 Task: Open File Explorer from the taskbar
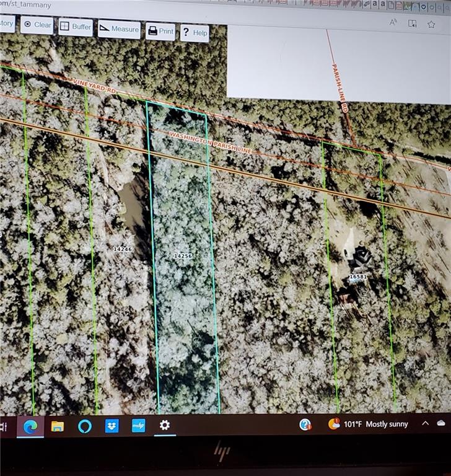pos(58,426)
